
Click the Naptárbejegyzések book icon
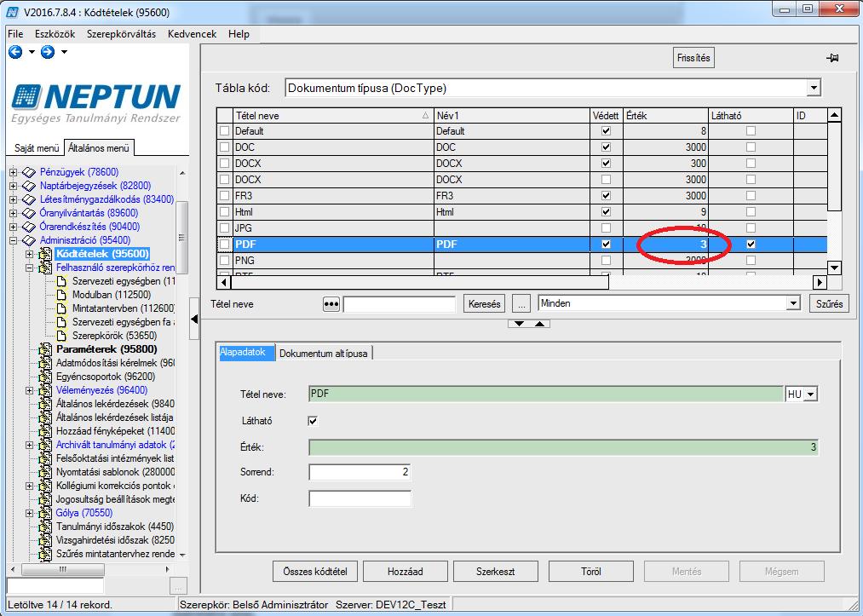pyautogui.click(x=29, y=186)
